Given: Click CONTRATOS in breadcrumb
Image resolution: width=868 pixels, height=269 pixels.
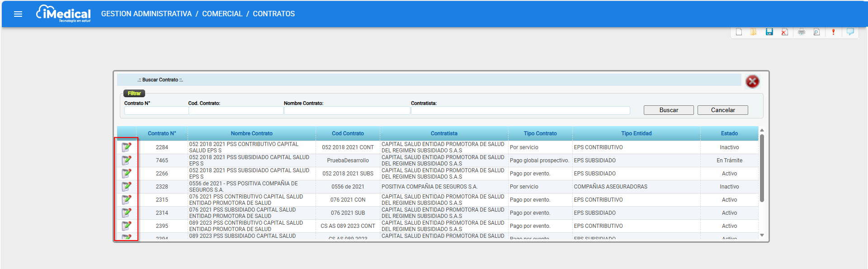Looking at the screenshot, I should click(274, 14).
